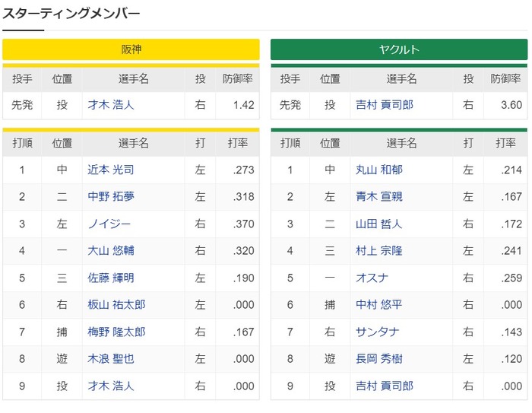Click 丸山 和郁 leadoff batter link
Viewport: 532px width, 413px height.
pos(379,170)
